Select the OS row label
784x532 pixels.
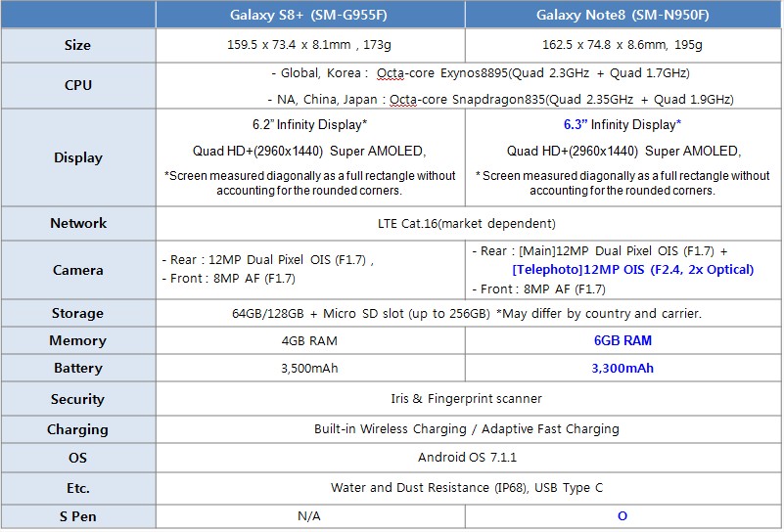[78, 458]
